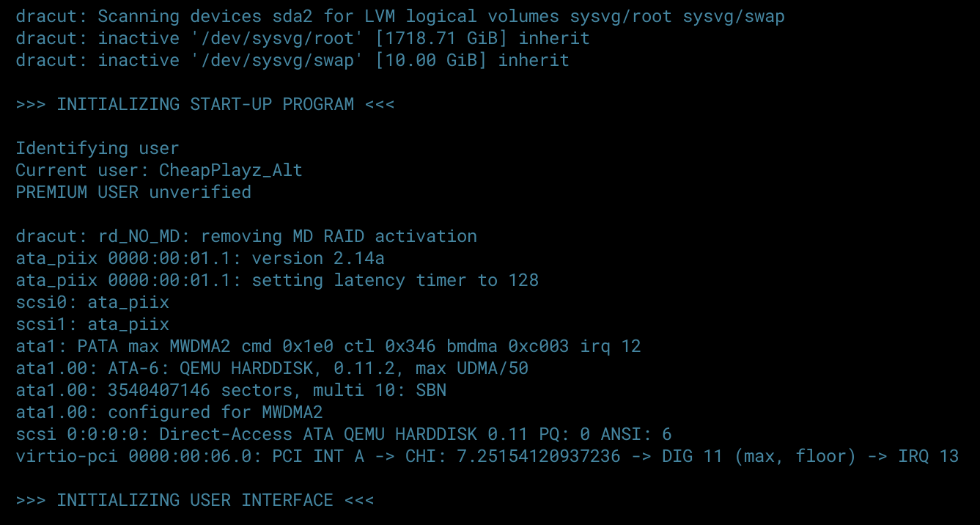The image size is (980, 525).
Task: Click the ATA-6 QEMU HARDDISK line
Action: [x=272, y=368]
